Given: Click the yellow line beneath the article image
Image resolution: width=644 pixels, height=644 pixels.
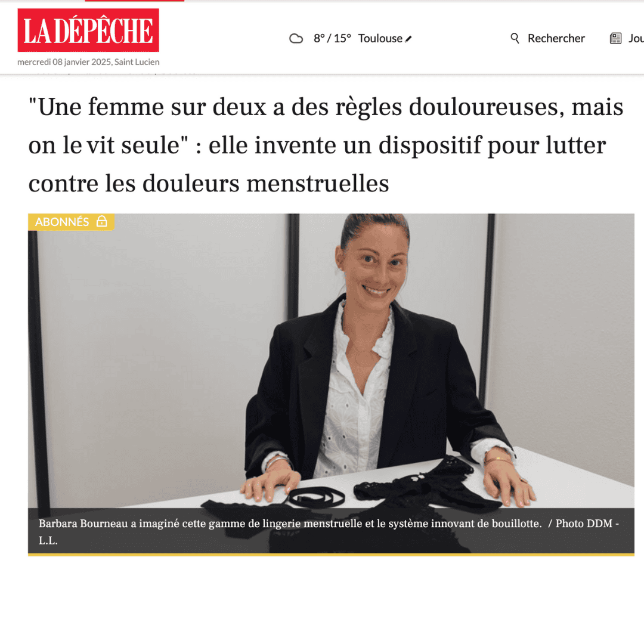Looking at the screenshot, I should 331,555.
